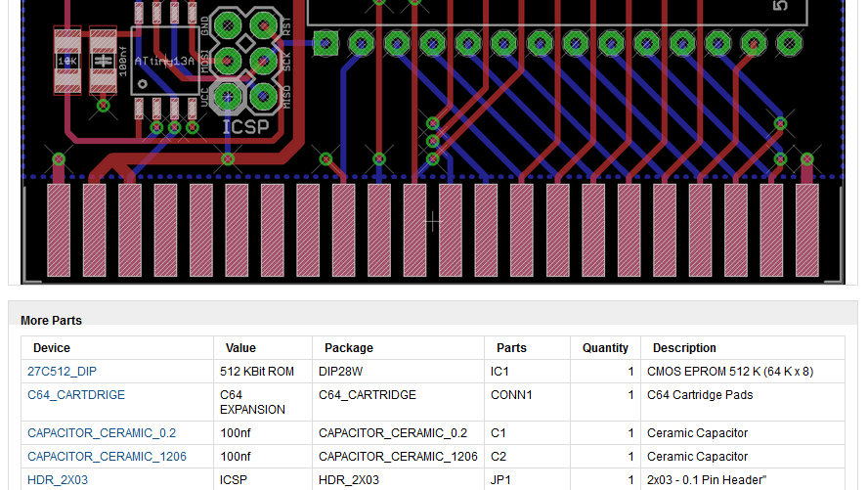Screen dimensions: 868x490
Task: Open the HDR_2X03 device link
Action: point(58,480)
